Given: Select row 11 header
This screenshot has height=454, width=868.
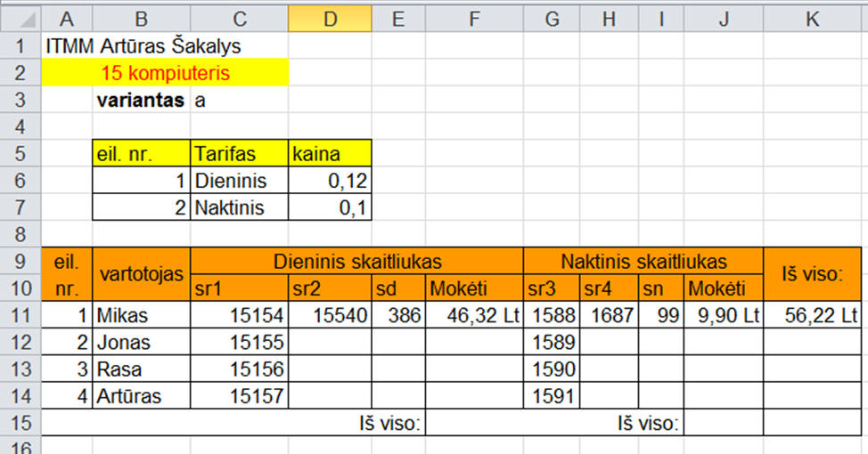Looking at the screenshot, I should (x=20, y=315).
